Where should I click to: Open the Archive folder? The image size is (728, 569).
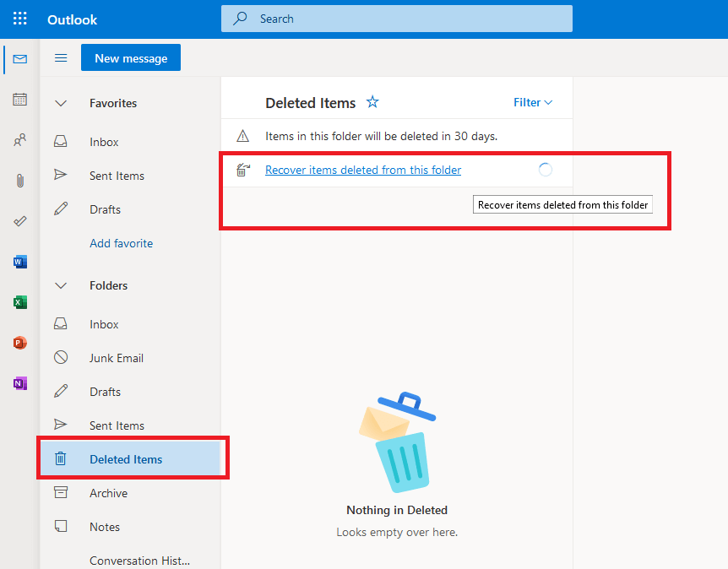click(108, 493)
